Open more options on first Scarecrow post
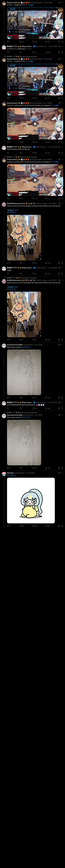This screenshot has height=868, width=65. [x=62, y=2]
